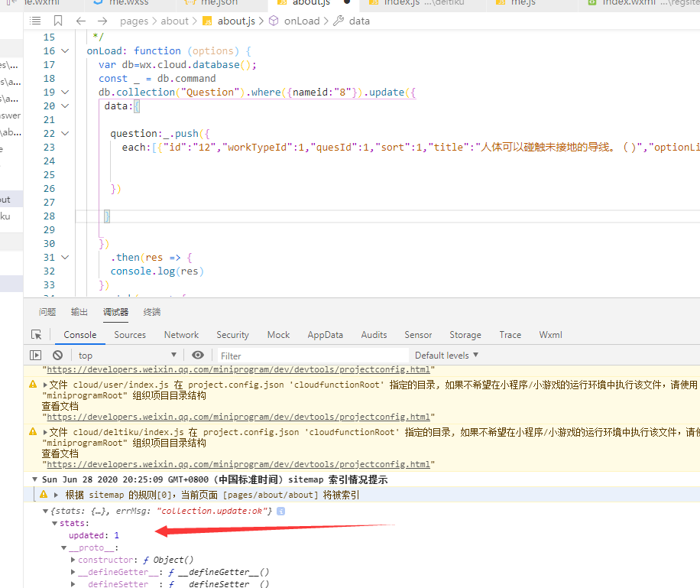
Task: Click line number 28 in gutter
Action: [49, 216]
